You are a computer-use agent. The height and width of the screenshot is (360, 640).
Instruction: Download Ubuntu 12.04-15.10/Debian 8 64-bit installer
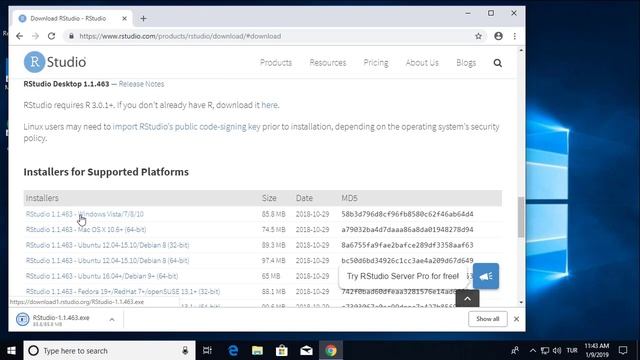coord(107,260)
